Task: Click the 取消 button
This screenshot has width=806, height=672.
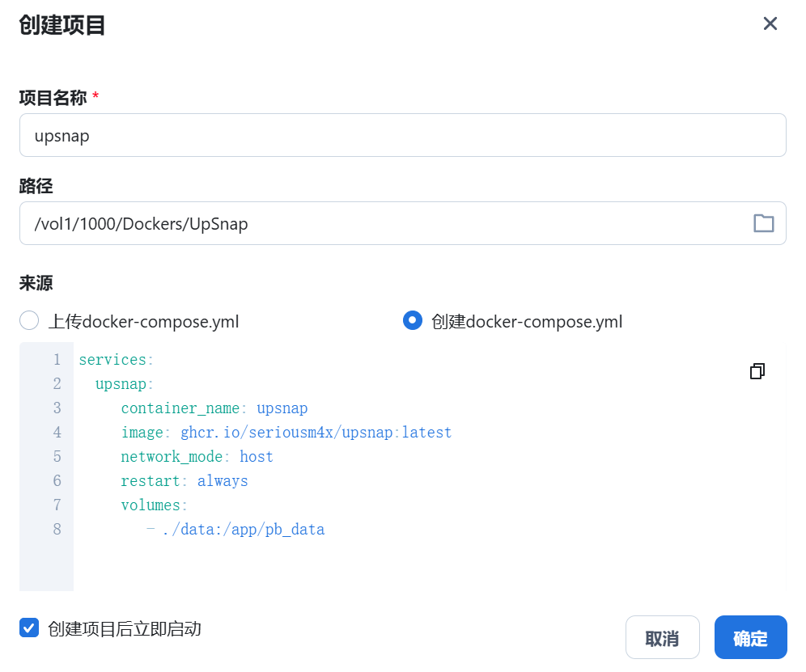Action: pos(662,637)
